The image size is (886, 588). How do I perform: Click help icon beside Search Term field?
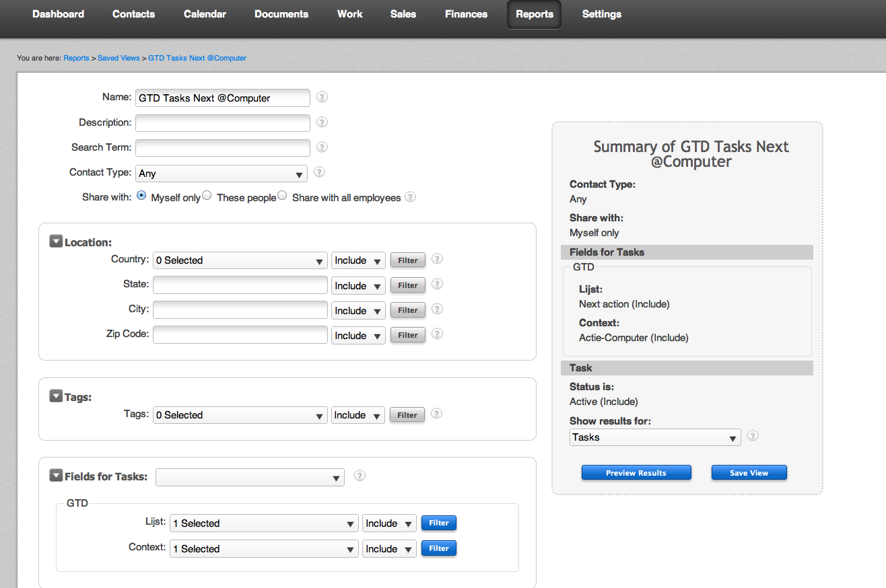(322, 147)
